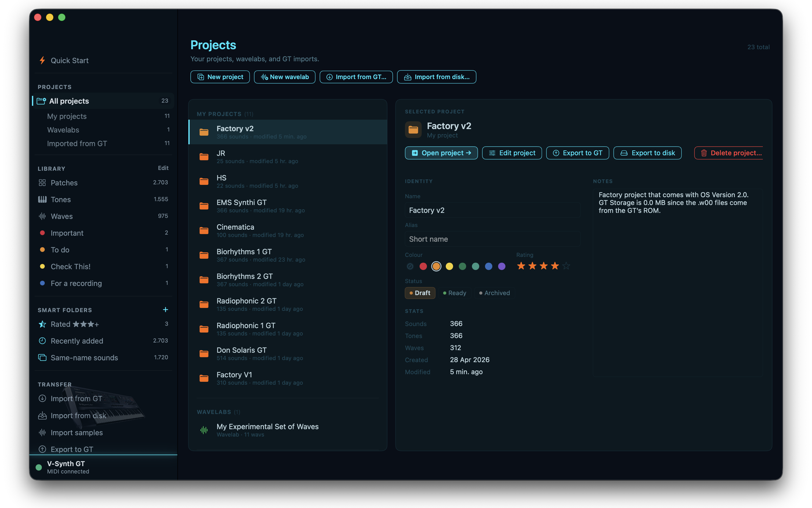This screenshot has width=812, height=508.
Task: Select Biorhythms 1 GT project
Action: point(288,255)
